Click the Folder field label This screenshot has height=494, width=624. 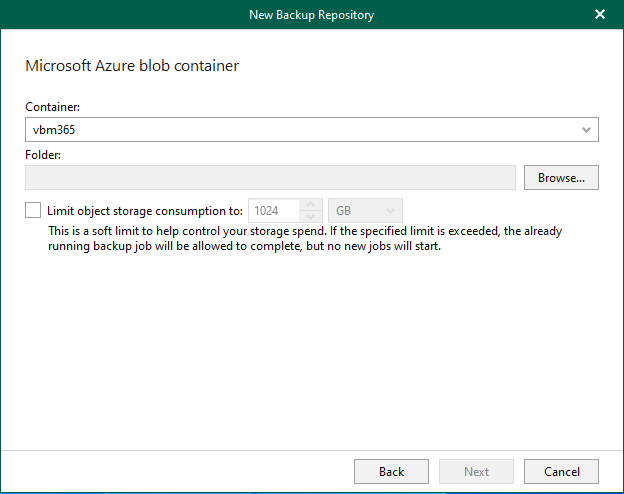[x=43, y=155]
